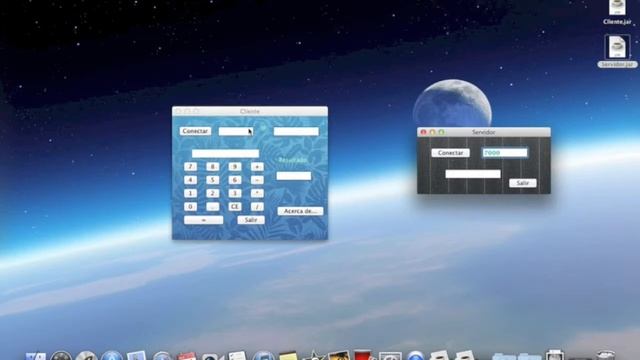The height and width of the screenshot is (360, 640).
Task: Select the multiply (*) operator button
Action: (257, 193)
